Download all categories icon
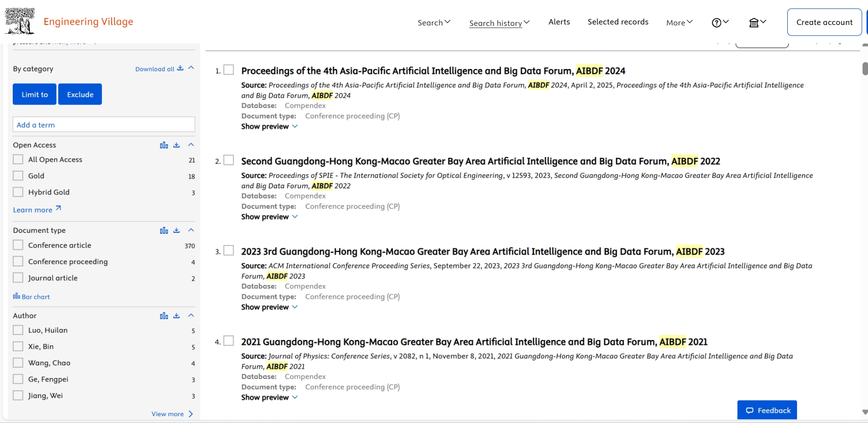 (180, 68)
